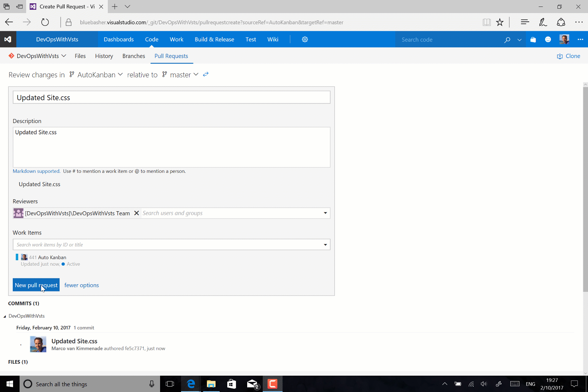Open the DevOpsWithVsts project name in the nav bar
Image resolution: width=588 pixels, height=392 pixels.
pos(57,39)
